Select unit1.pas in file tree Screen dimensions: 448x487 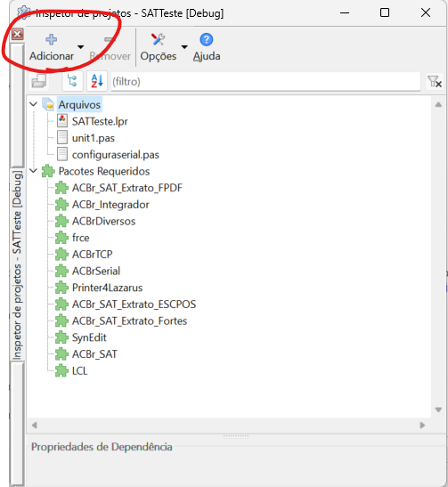(94, 138)
